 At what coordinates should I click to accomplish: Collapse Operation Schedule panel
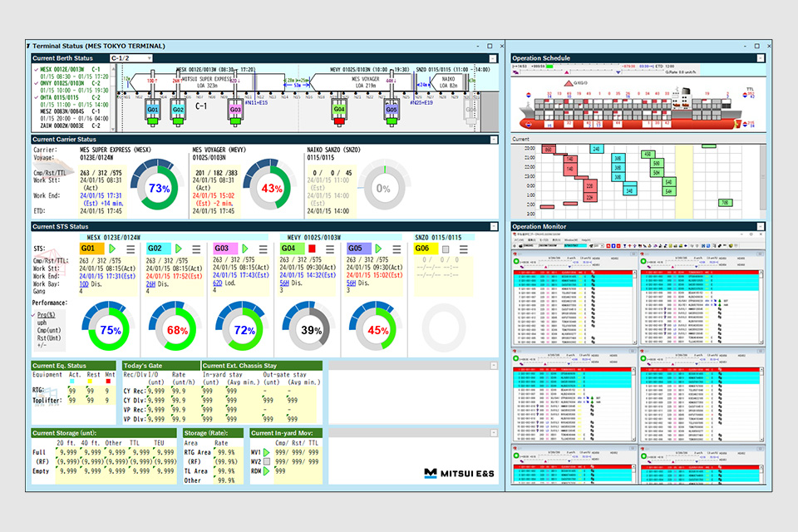point(761,58)
